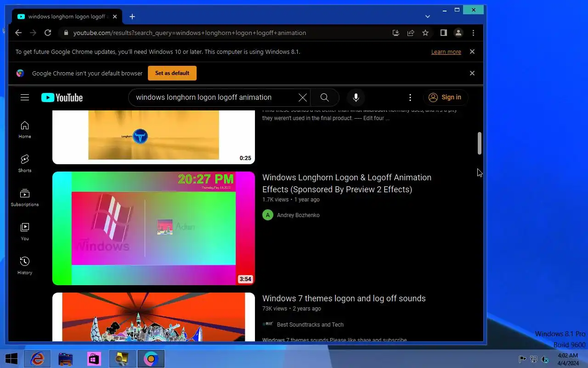Open Subscriptions in the sidebar

[x=25, y=198]
